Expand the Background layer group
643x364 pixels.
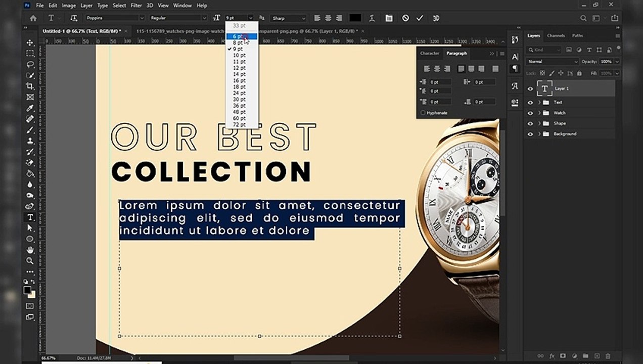539,134
